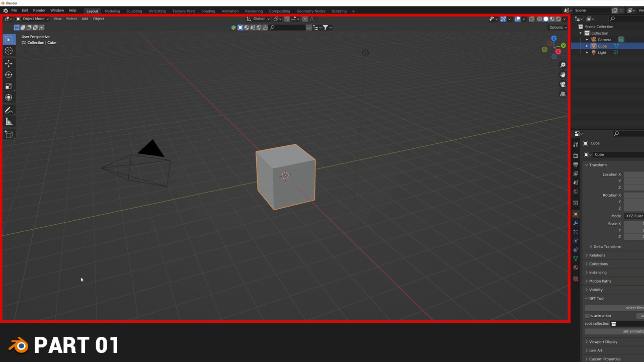Screen dimensions: 644x362
Task: Open the Scene properties tab
Action: [x=576, y=183]
